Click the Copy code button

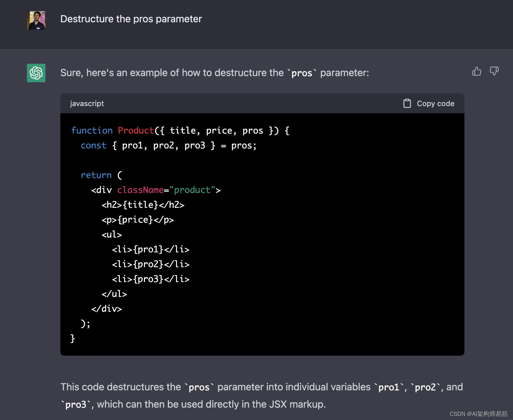(x=429, y=103)
